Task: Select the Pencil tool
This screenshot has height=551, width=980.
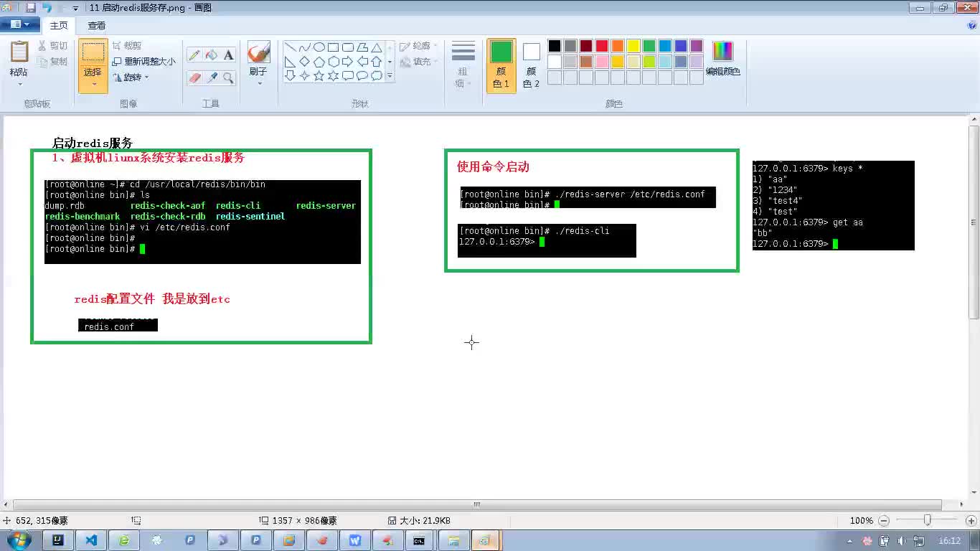Action: (x=194, y=55)
